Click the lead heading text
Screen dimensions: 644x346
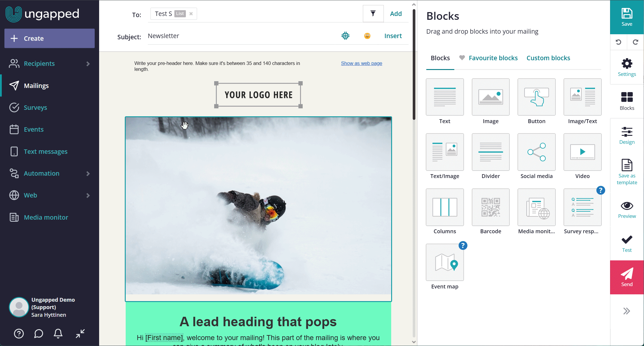258,321
